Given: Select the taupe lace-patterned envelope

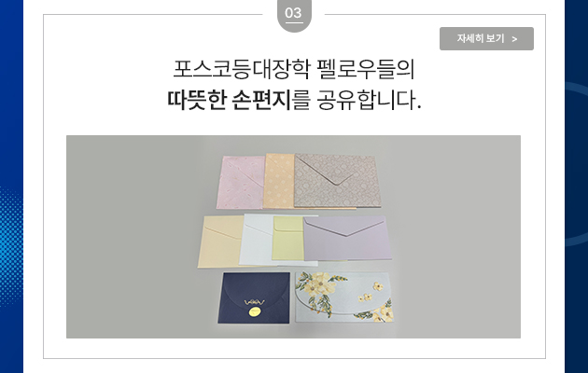Looking at the screenshot, I should coord(337,181).
